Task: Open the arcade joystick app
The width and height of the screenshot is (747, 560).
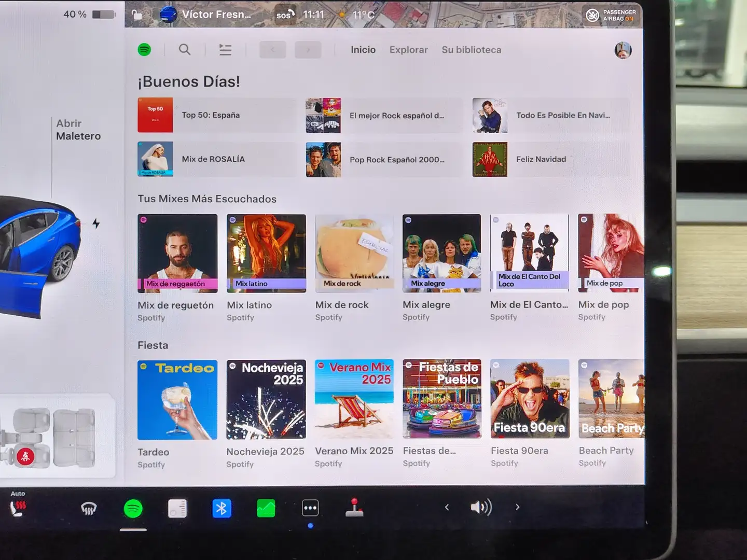Action: coord(354,508)
